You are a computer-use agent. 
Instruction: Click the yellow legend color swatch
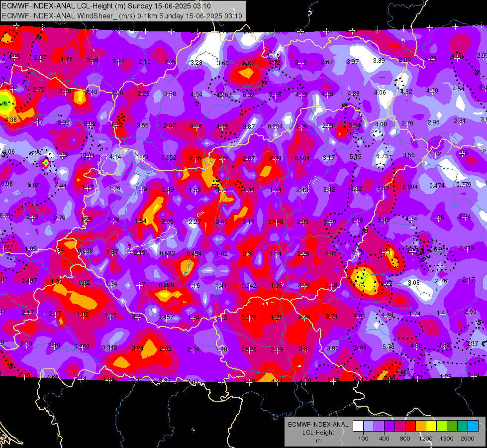(431, 426)
